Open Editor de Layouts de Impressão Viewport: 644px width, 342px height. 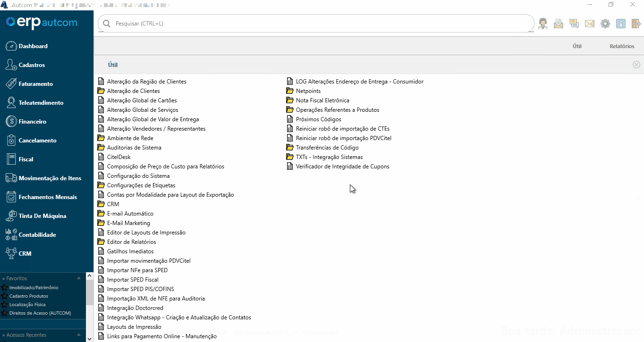[146, 233]
